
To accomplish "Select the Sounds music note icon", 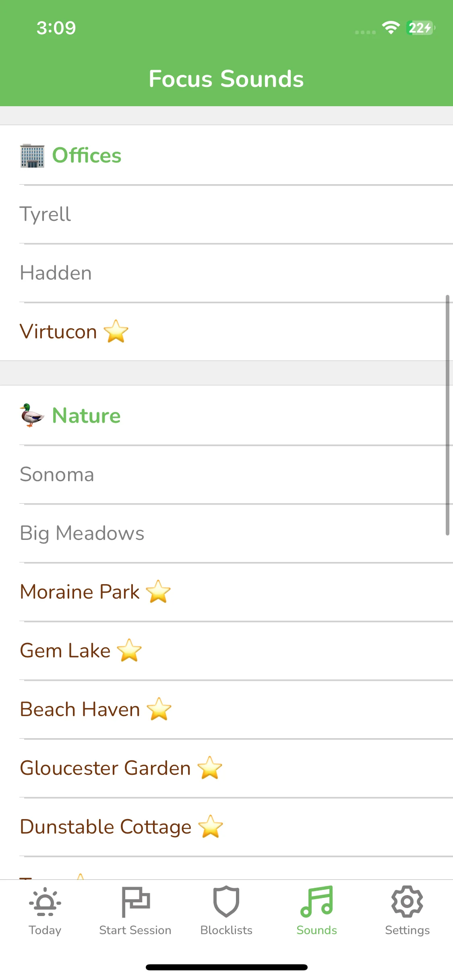I will point(317,902).
